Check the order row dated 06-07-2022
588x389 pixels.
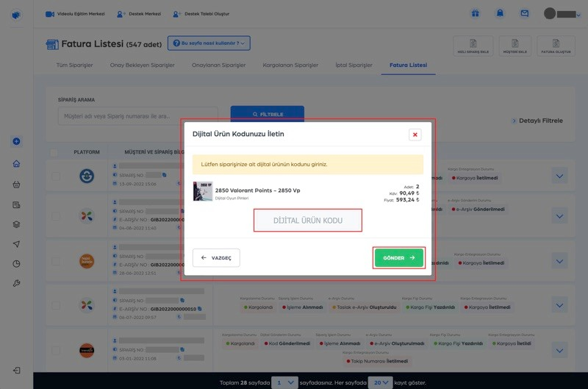coord(56,305)
